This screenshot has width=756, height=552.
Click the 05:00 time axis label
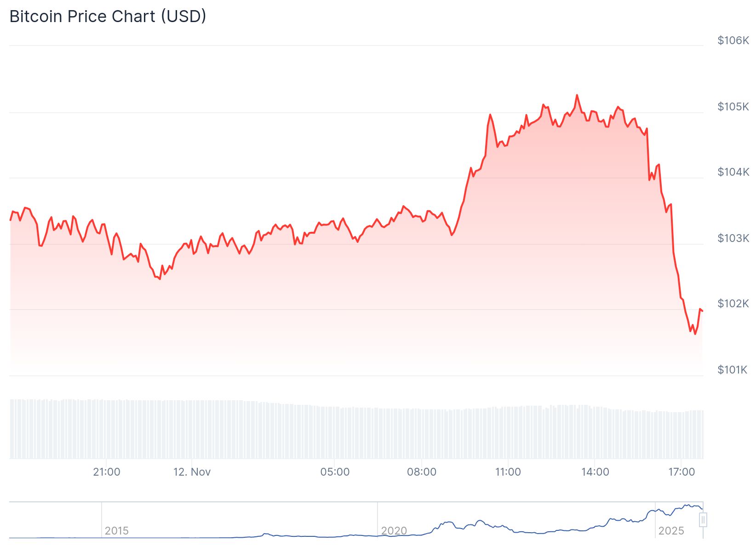click(x=335, y=472)
